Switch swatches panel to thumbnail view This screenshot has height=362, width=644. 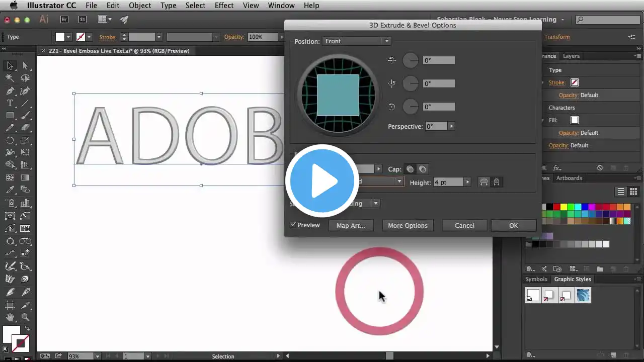tap(633, 192)
